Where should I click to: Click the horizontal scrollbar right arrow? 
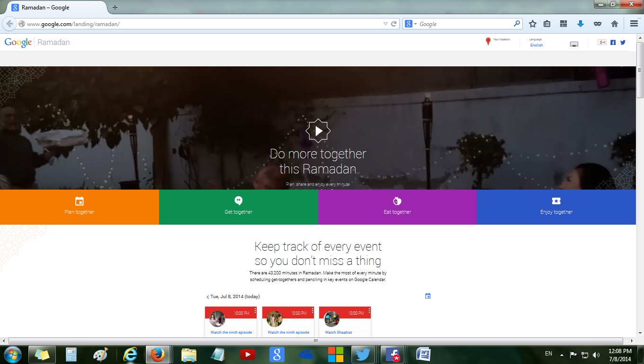pyautogui.click(x=632, y=341)
